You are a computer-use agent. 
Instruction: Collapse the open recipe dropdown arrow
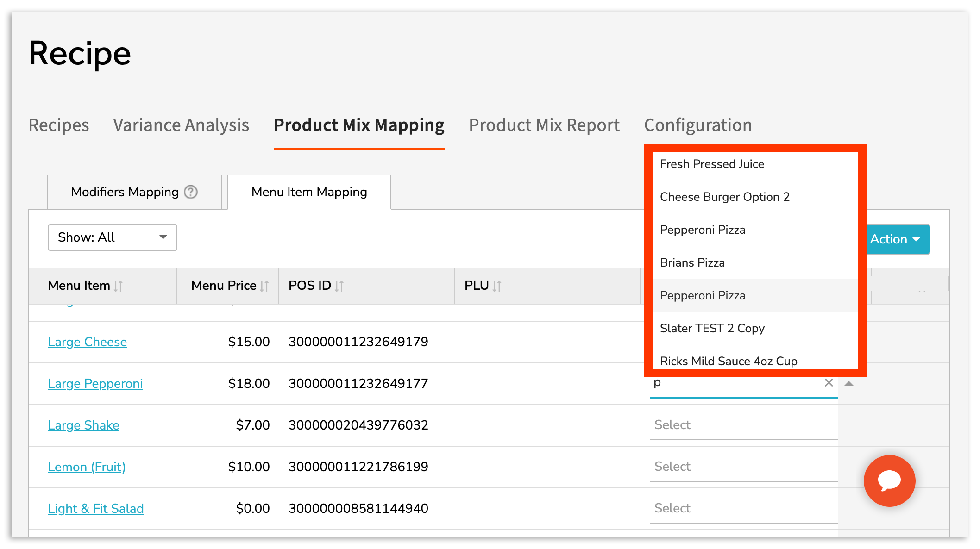click(849, 383)
